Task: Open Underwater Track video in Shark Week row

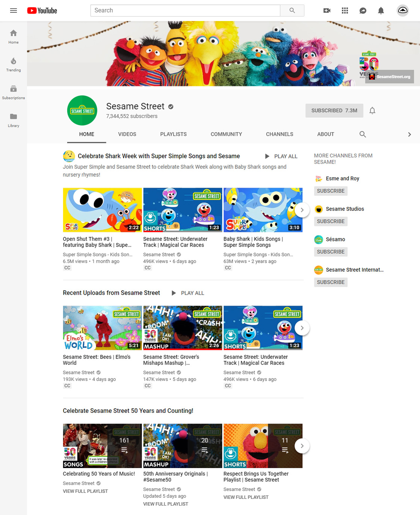Action: 183,210
